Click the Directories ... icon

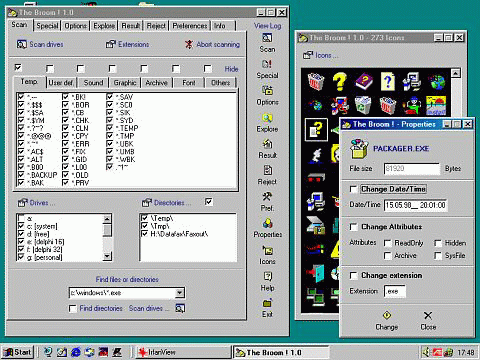tap(147, 202)
